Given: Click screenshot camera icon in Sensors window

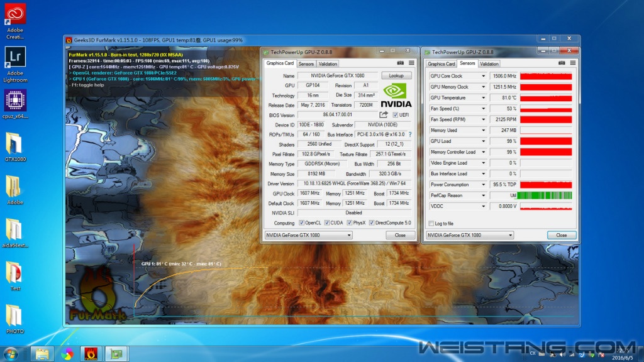Looking at the screenshot, I should (x=562, y=63).
